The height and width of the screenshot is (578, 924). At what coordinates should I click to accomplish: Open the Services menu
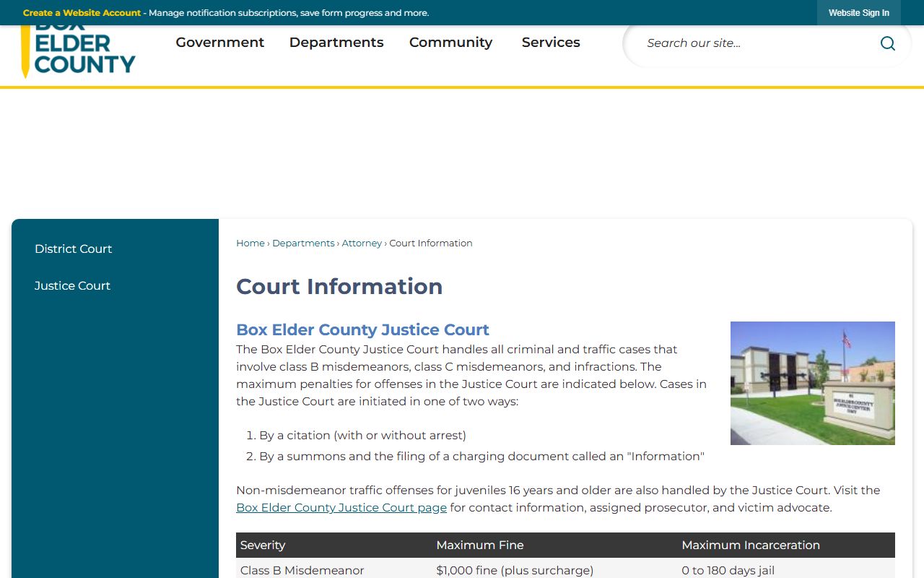tap(551, 43)
